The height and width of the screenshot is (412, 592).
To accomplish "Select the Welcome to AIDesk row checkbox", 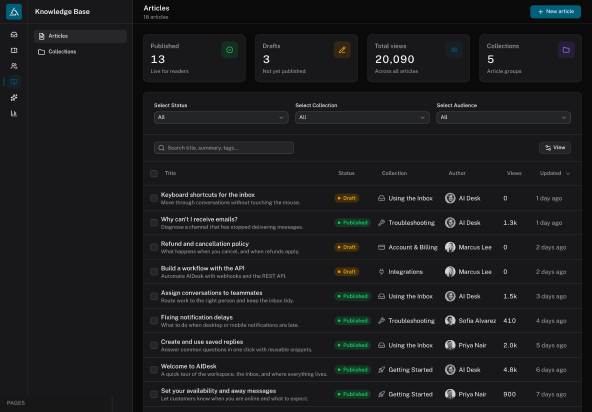I will [154, 370].
